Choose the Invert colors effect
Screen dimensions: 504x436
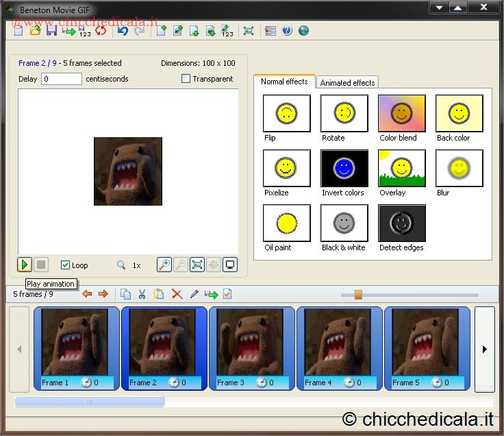coord(344,169)
